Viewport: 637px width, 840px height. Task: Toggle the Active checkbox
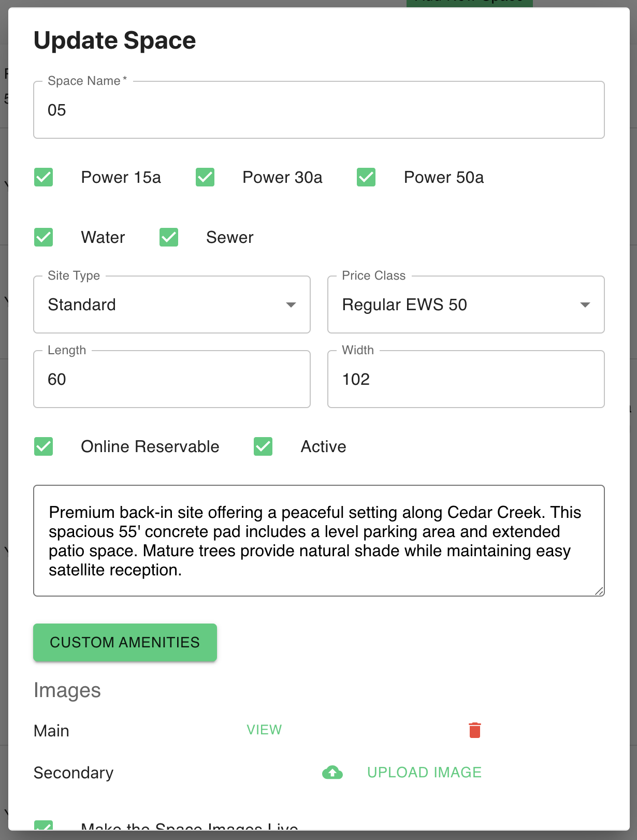263,446
